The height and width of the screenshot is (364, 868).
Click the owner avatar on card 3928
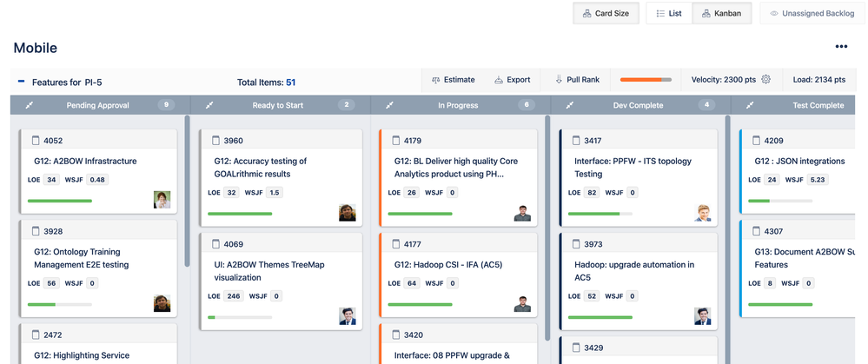coord(162,303)
